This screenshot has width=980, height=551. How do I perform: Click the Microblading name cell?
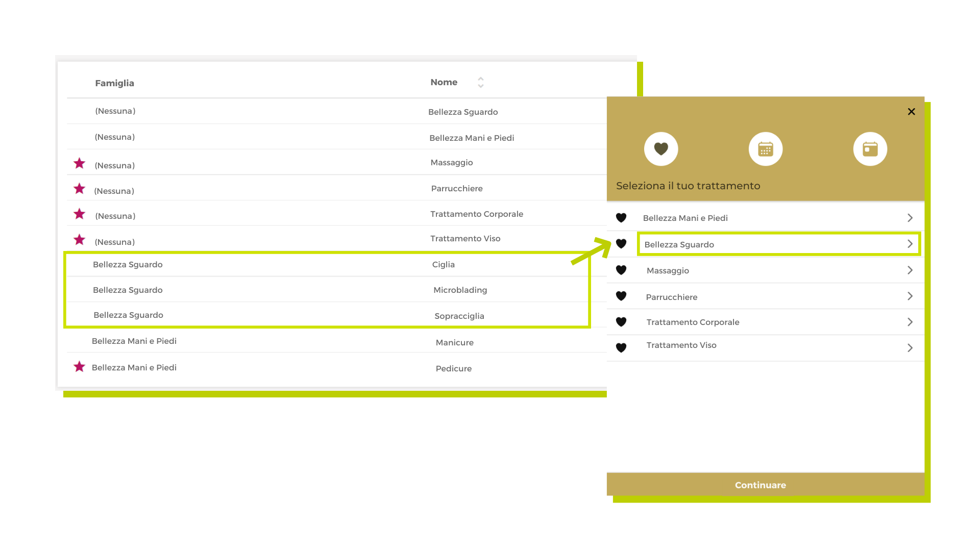coord(460,290)
